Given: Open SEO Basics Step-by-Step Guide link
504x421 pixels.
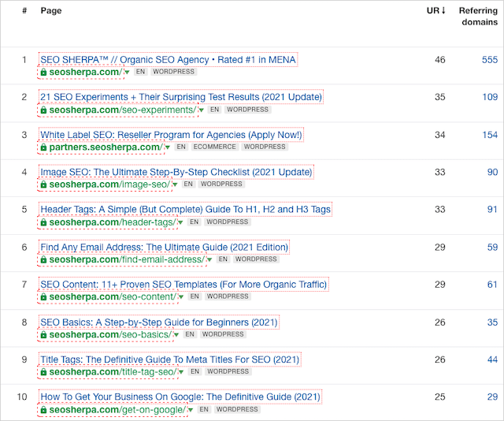Looking at the screenshot, I should (x=159, y=322).
